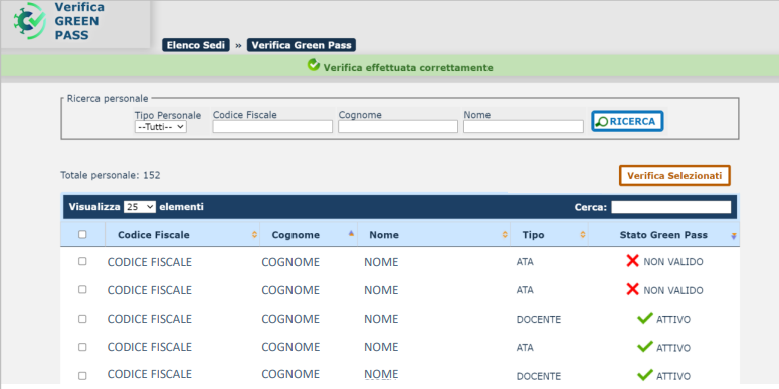Click the red X in the second row
The height and width of the screenshot is (389, 779).
(632, 289)
